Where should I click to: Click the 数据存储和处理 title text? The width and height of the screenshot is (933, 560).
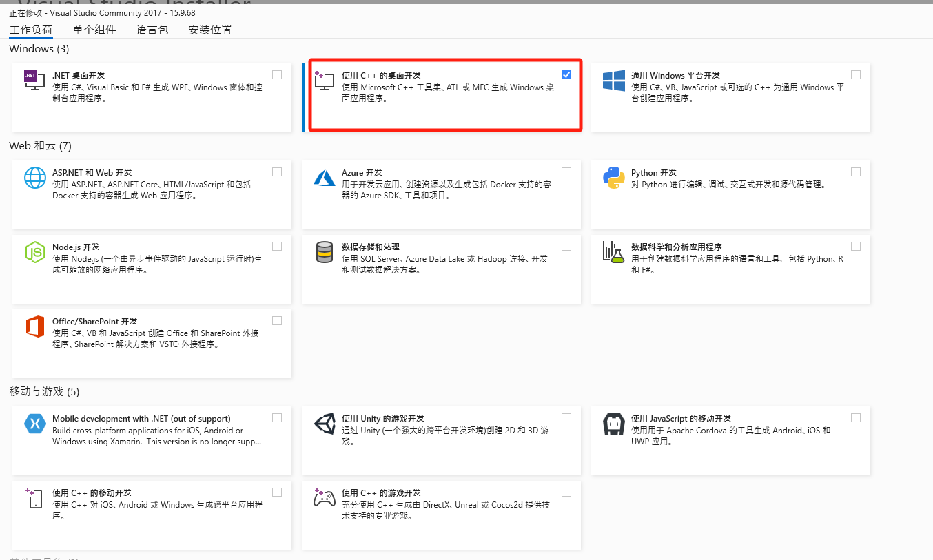371,247
